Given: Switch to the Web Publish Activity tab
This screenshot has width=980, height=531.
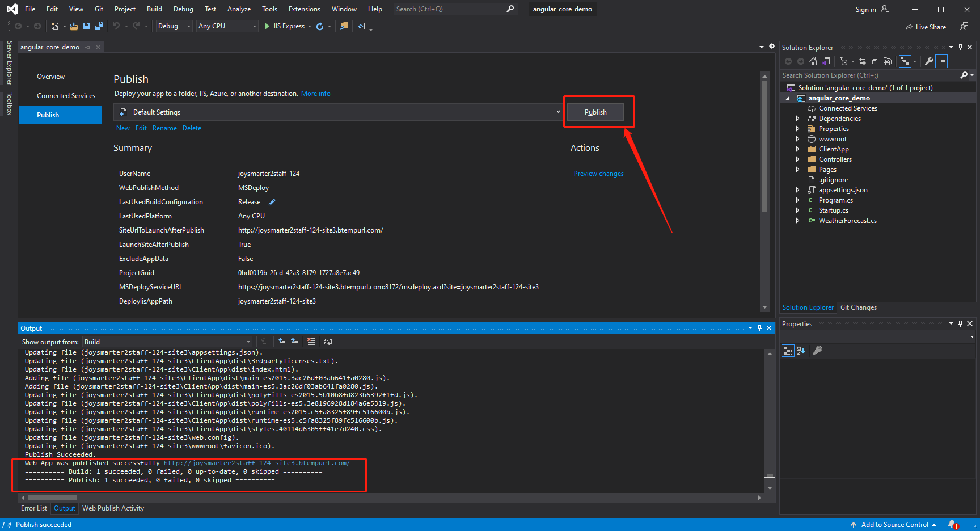Looking at the screenshot, I should point(113,508).
